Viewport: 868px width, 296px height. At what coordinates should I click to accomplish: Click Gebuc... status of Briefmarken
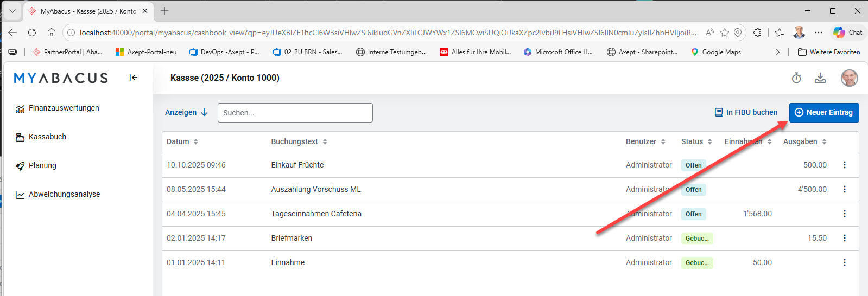point(697,239)
